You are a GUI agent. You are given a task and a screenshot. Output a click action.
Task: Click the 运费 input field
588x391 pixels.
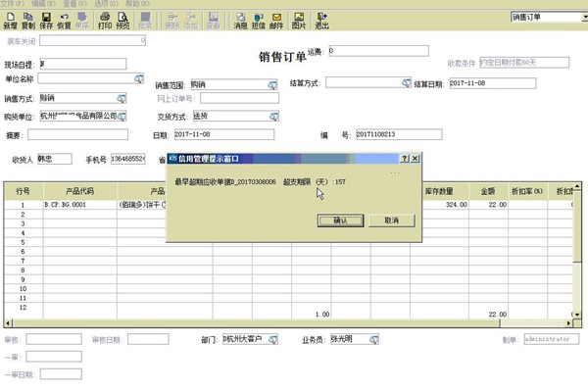pos(378,51)
